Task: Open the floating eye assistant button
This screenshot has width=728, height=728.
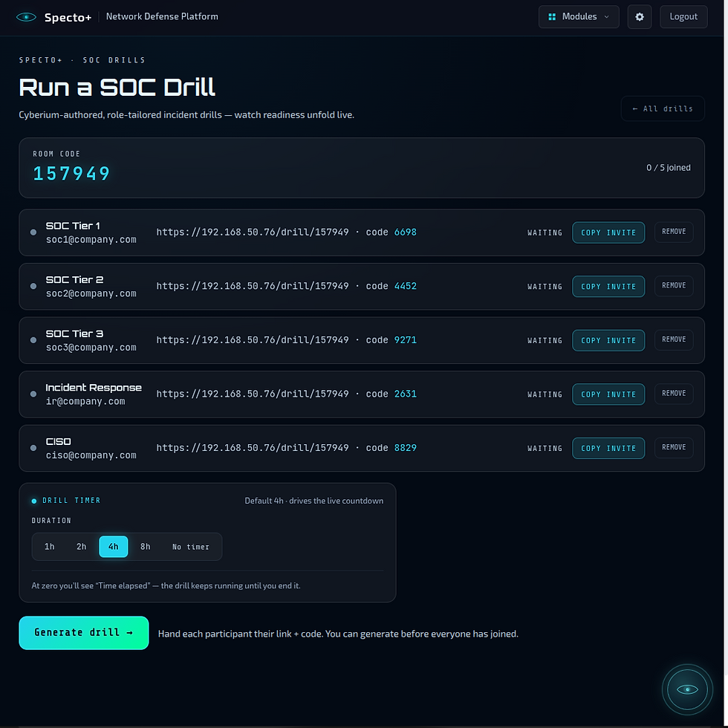Action: pyautogui.click(x=687, y=689)
